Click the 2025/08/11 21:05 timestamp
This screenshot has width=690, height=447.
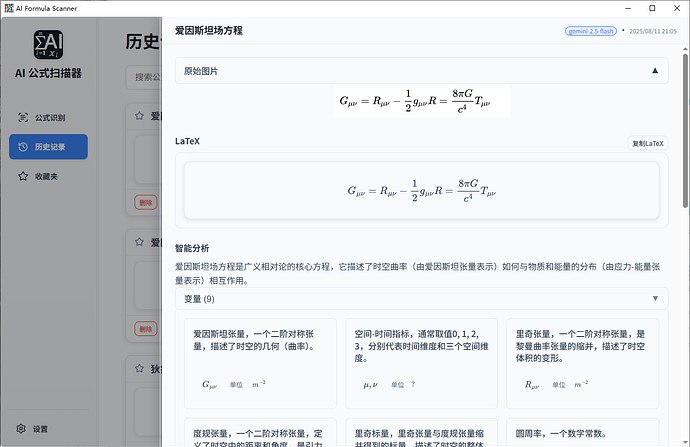click(653, 31)
